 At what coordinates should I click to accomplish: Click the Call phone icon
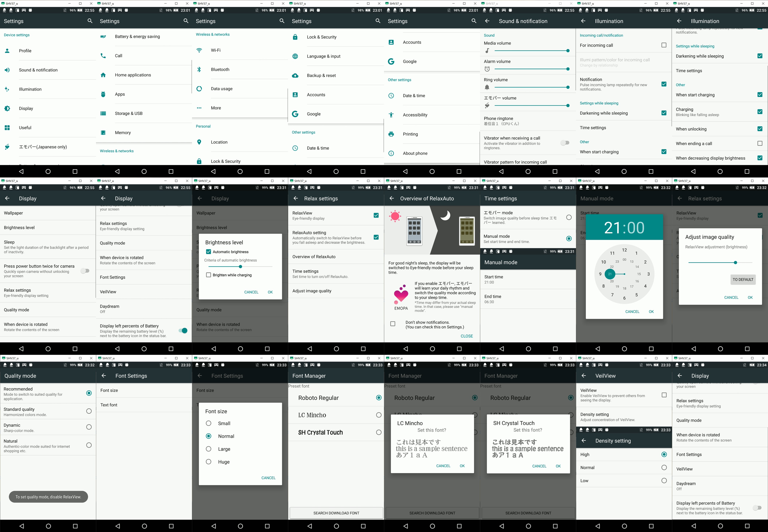coord(103,56)
